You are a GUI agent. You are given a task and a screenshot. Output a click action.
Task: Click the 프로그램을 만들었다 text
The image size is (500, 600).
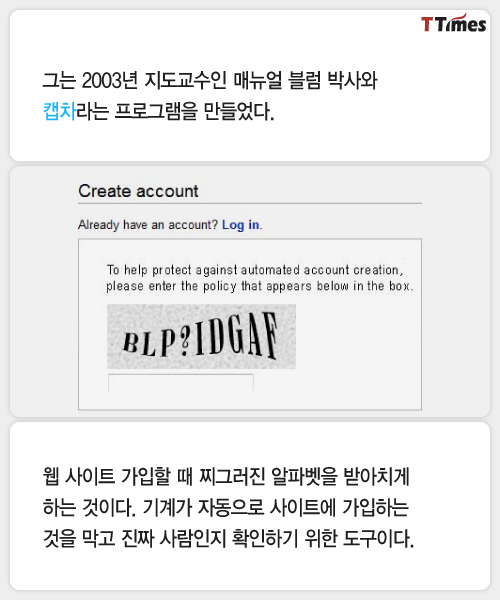click(x=194, y=111)
